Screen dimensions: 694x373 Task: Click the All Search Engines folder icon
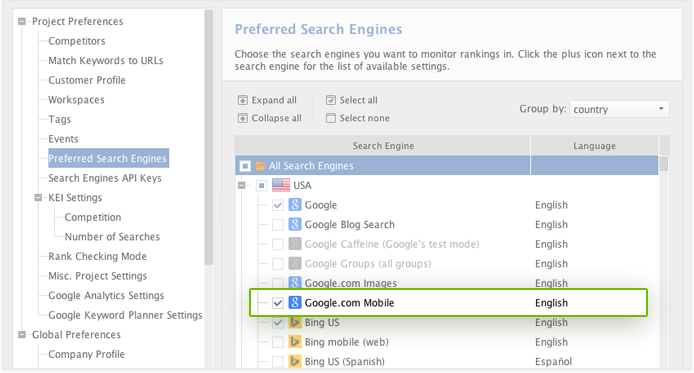pyautogui.click(x=261, y=166)
